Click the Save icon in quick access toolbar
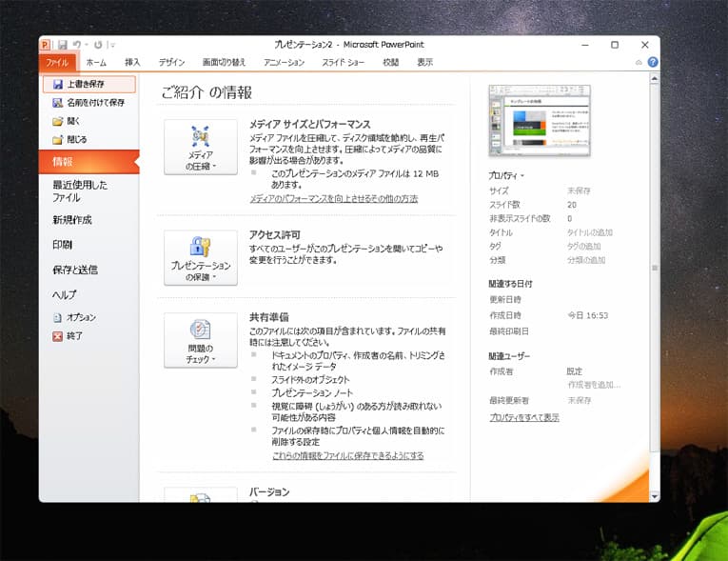728x561 pixels. pyautogui.click(x=62, y=45)
